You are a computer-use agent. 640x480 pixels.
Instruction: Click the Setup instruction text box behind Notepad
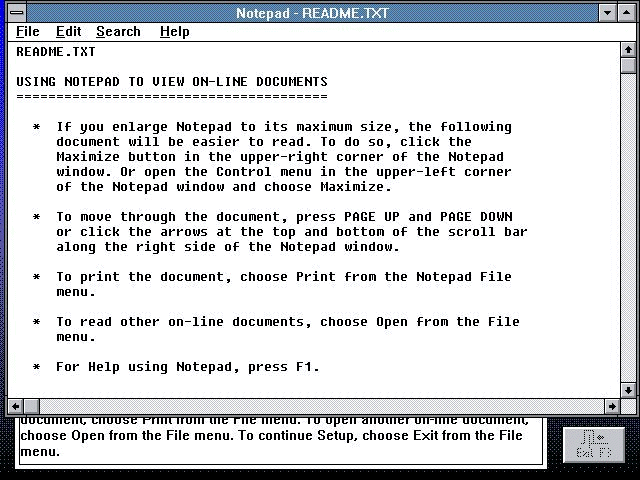(x=281, y=441)
